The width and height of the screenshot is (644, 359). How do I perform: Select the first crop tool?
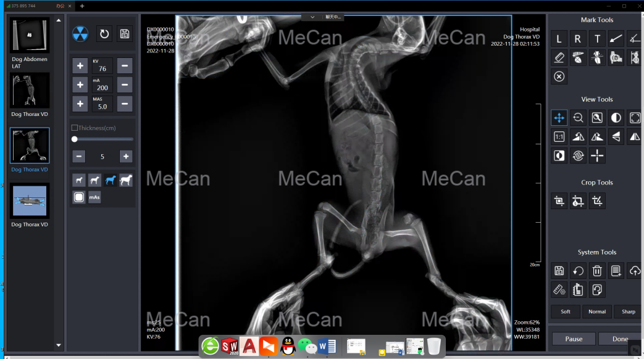[559, 201]
